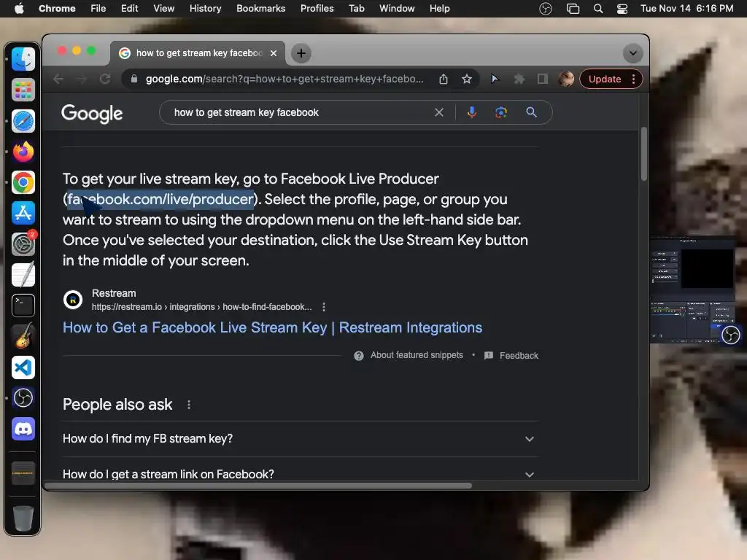747x560 pixels.
Task: Open the tab search dropdown arrow
Action: point(632,52)
